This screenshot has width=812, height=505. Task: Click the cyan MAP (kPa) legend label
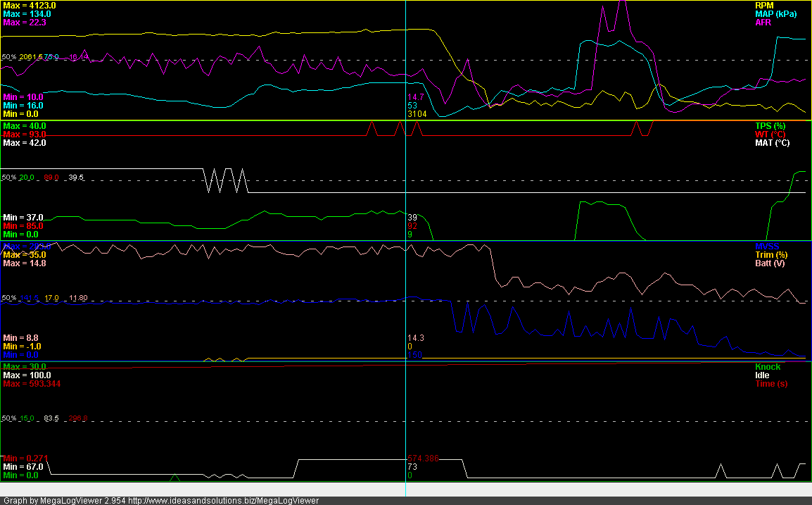point(775,14)
